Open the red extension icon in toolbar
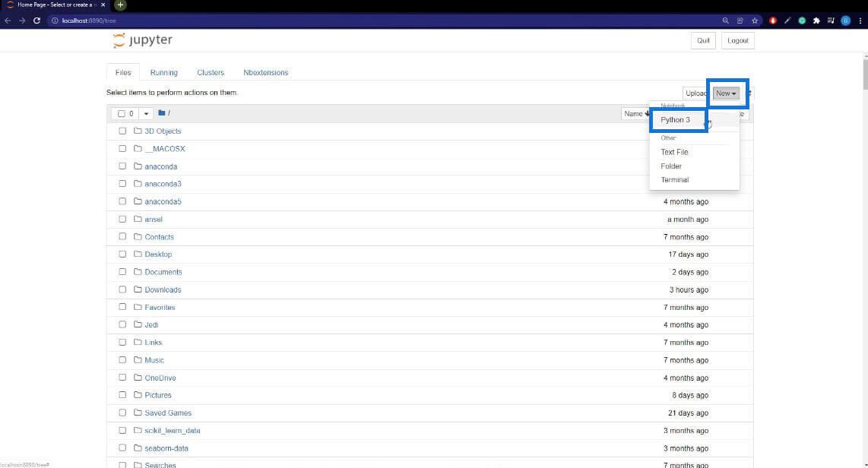868x468 pixels. point(773,21)
